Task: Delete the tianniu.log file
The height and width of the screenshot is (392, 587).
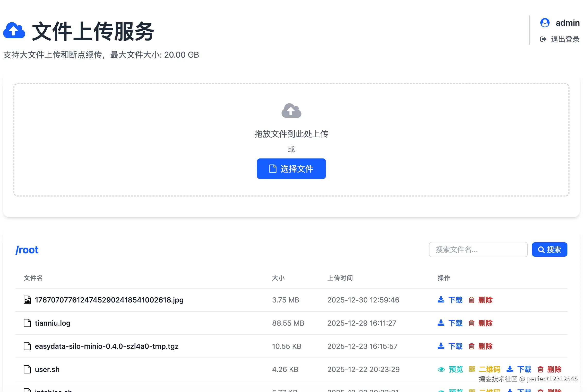Action: click(x=485, y=323)
